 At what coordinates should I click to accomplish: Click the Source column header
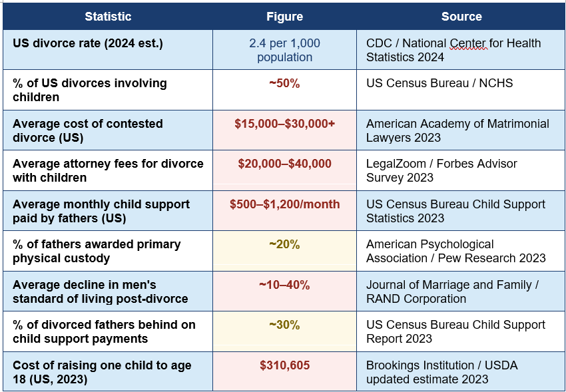[461, 17]
